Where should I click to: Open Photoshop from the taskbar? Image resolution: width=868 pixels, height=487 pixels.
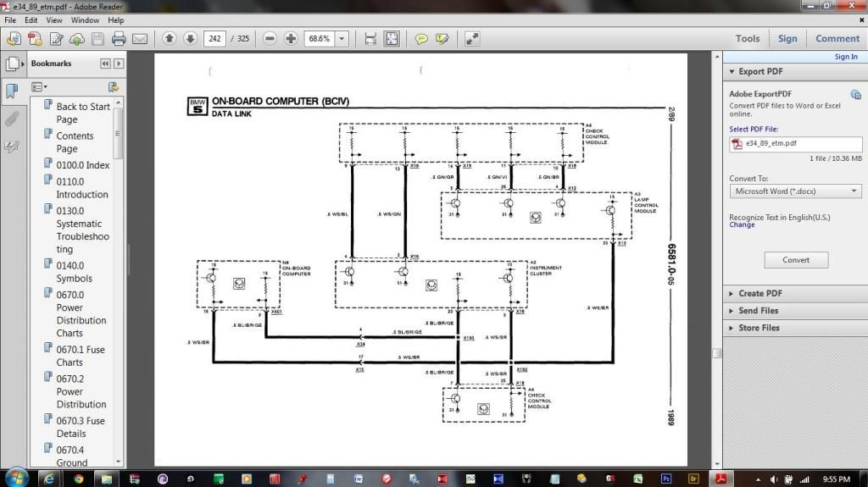(666, 479)
